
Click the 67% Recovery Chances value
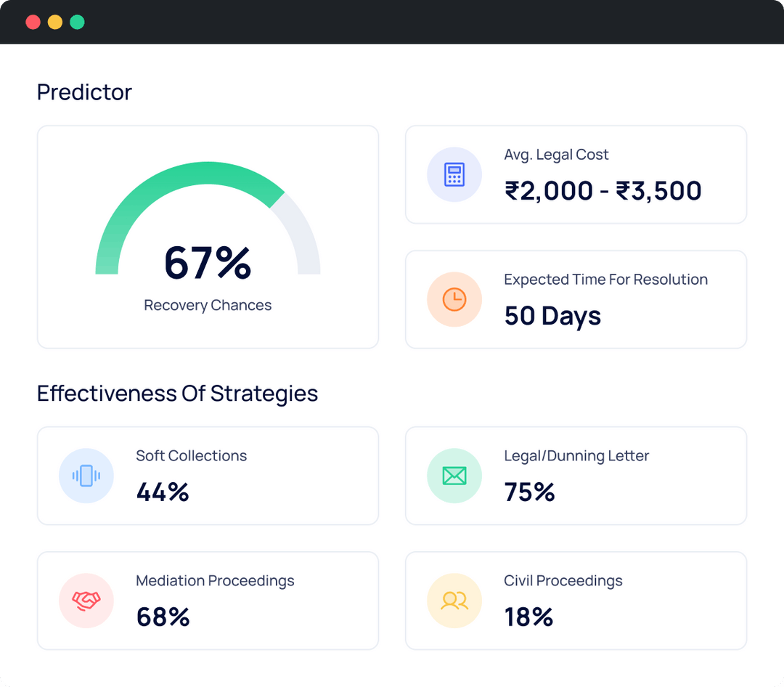click(x=208, y=265)
